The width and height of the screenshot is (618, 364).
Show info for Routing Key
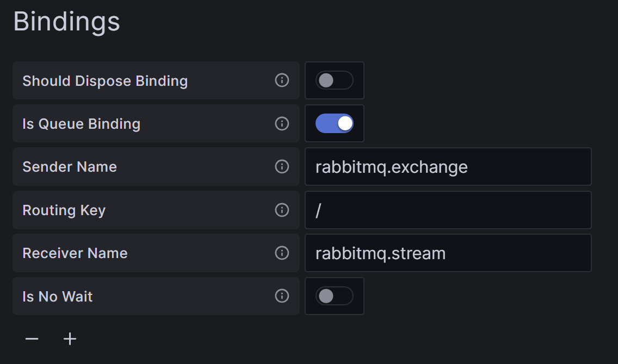282,210
